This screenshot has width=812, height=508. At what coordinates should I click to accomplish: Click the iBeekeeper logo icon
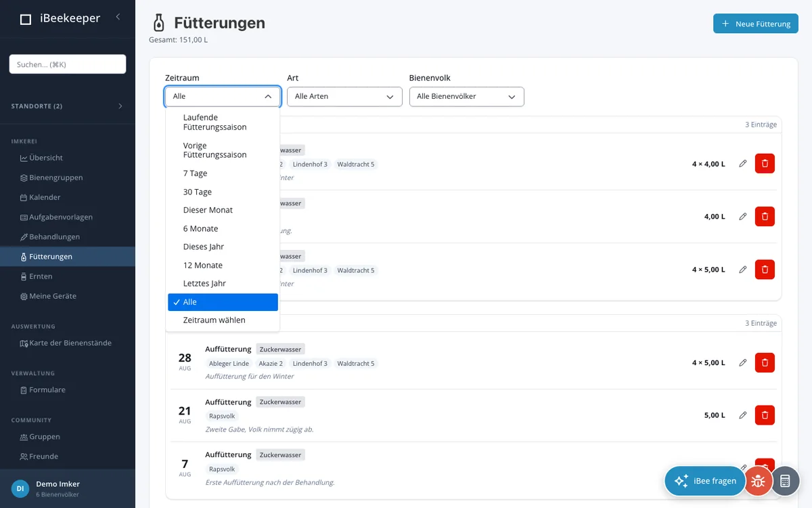click(26, 19)
